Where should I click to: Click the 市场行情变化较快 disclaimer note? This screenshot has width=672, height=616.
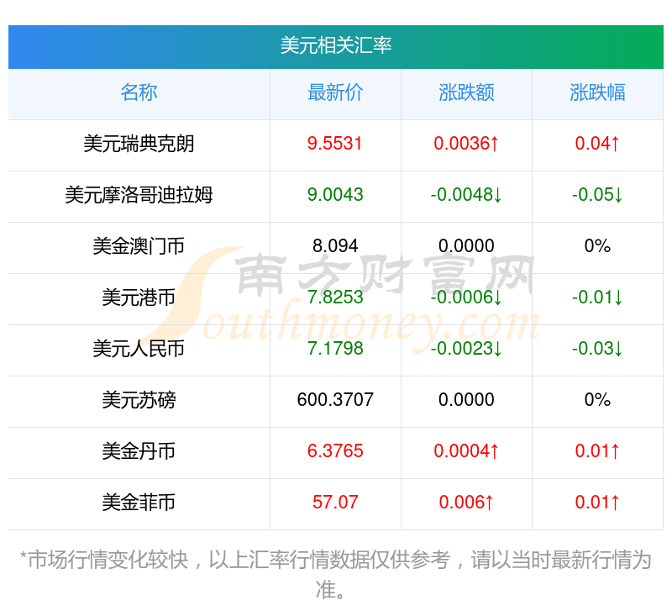coord(335,575)
